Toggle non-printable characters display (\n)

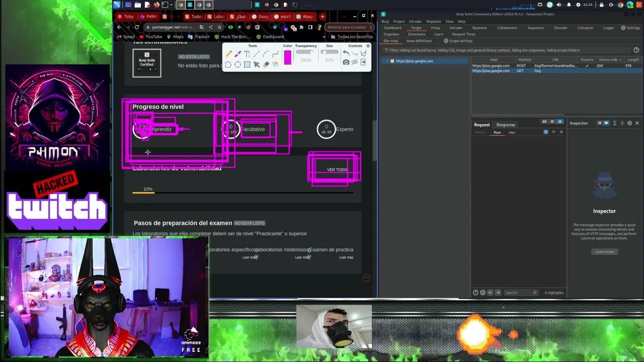tap(553, 132)
